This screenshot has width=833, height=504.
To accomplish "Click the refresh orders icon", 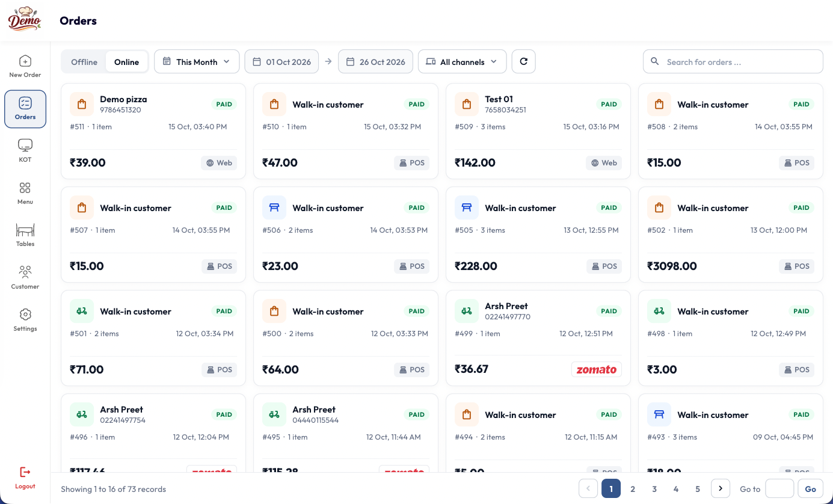I will [523, 61].
